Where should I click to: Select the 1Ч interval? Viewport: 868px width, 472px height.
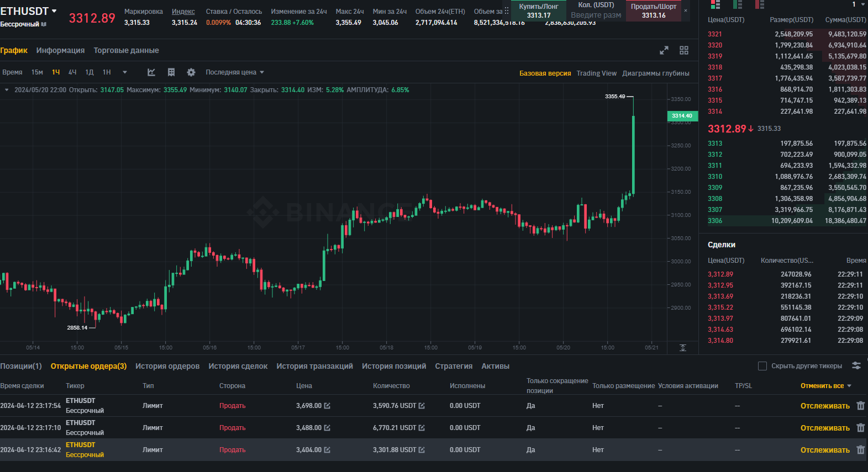(56, 72)
